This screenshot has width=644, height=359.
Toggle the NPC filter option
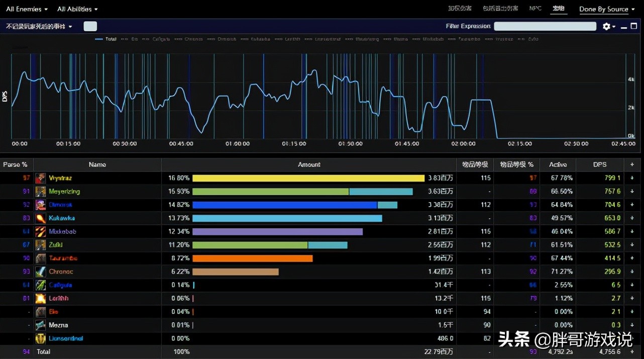tap(535, 9)
